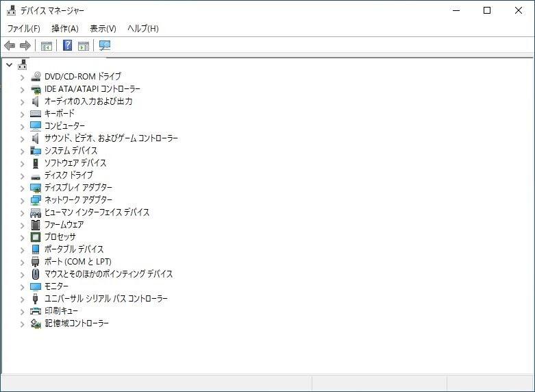Close the デバイス マネージャー window

pos(519,10)
